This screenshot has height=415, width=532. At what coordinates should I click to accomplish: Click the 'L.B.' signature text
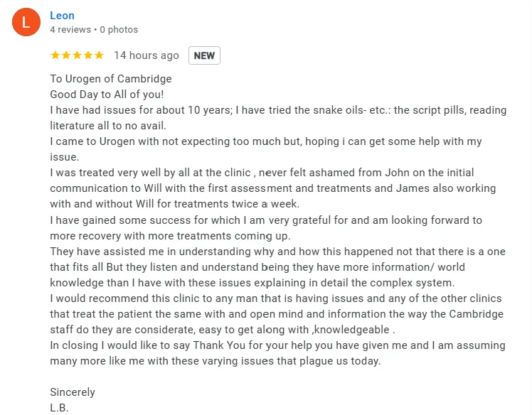point(59,407)
